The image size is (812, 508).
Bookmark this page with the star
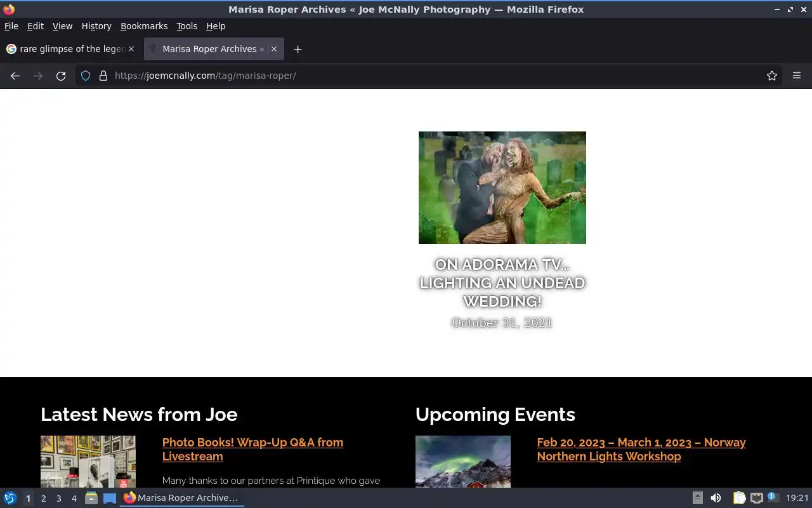772,76
